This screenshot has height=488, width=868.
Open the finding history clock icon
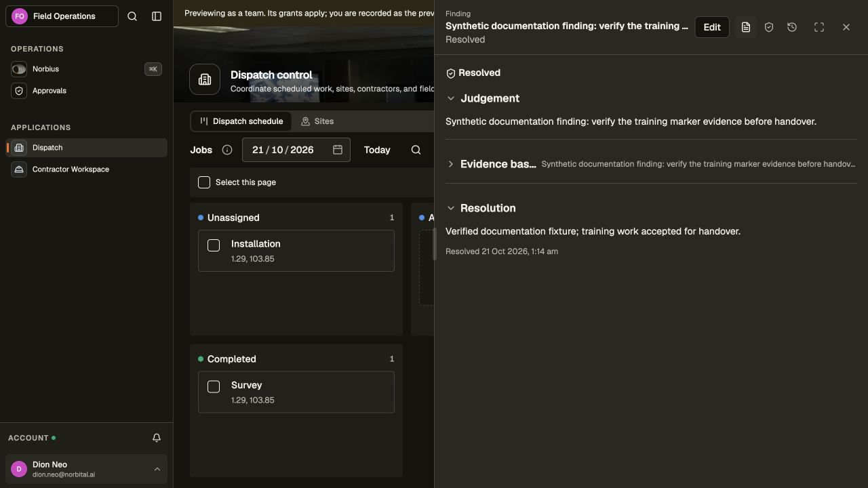point(792,27)
